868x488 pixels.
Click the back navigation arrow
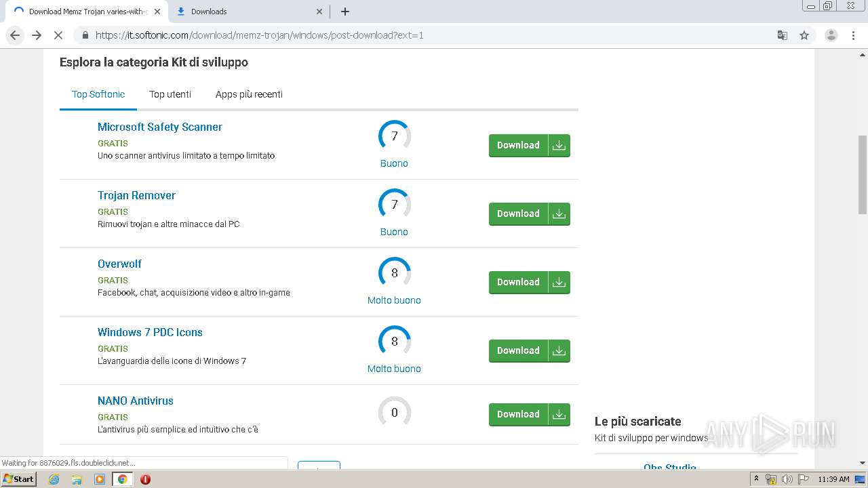click(x=15, y=35)
